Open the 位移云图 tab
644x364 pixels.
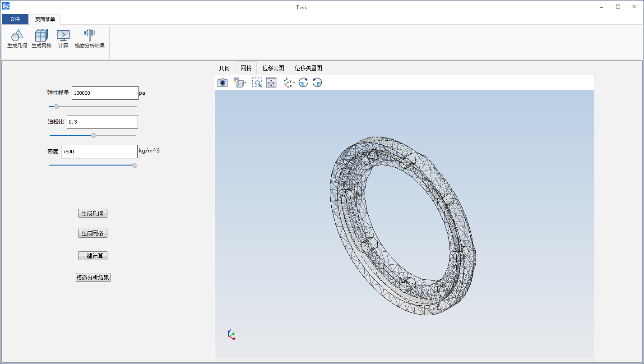coord(273,68)
